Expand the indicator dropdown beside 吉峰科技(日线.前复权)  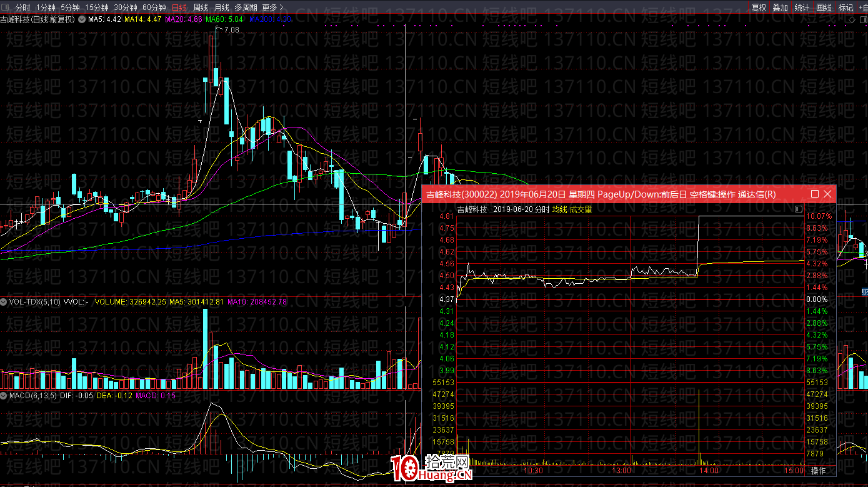tap(82, 19)
